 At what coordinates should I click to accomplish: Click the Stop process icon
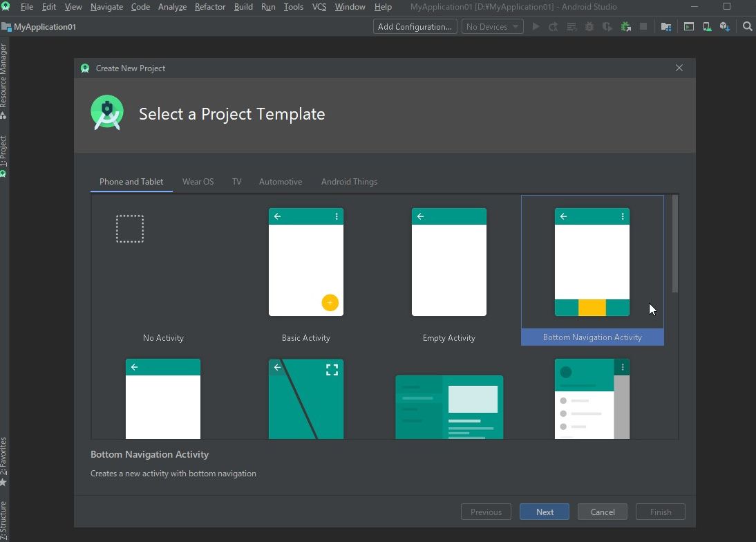(x=643, y=26)
